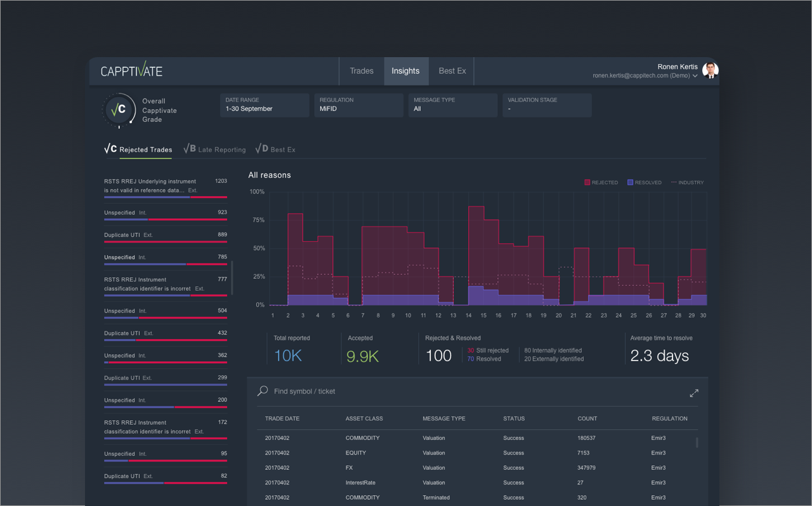The width and height of the screenshot is (812, 506).
Task: Select the underlying instrument reason, count 1203
Action: pyautogui.click(x=166, y=188)
